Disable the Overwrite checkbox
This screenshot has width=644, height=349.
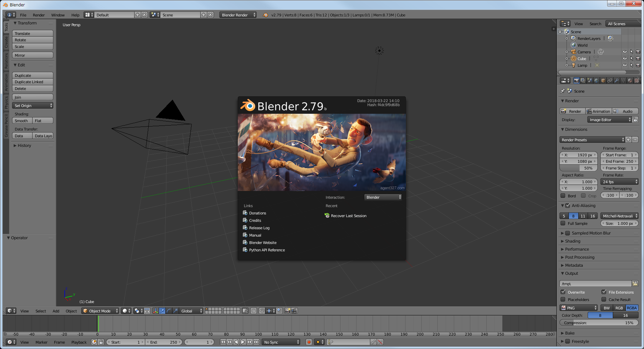(563, 292)
